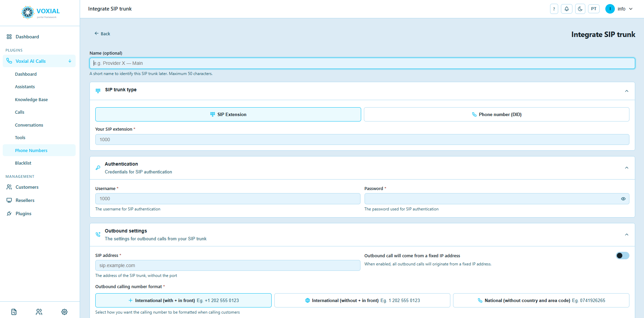Open Calls in the sidebar
The height and width of the screenshot is (318, 644).
20,112
